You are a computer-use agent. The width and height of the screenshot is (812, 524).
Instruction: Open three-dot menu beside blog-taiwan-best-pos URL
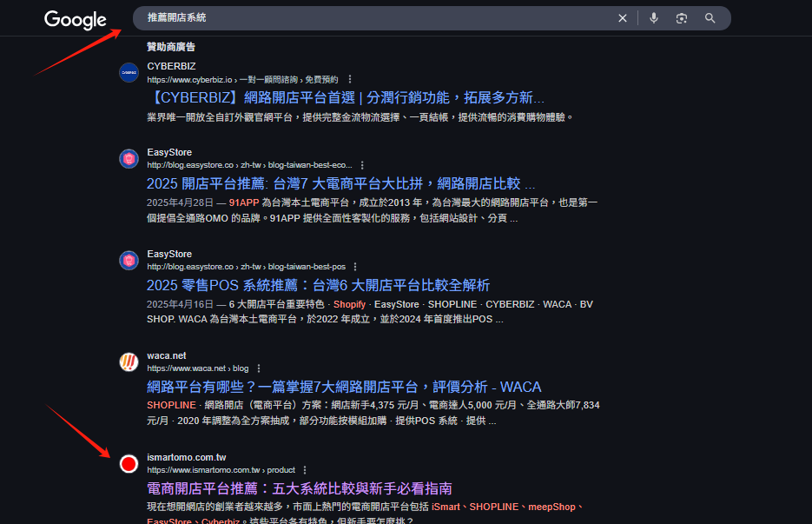(355, 267)
